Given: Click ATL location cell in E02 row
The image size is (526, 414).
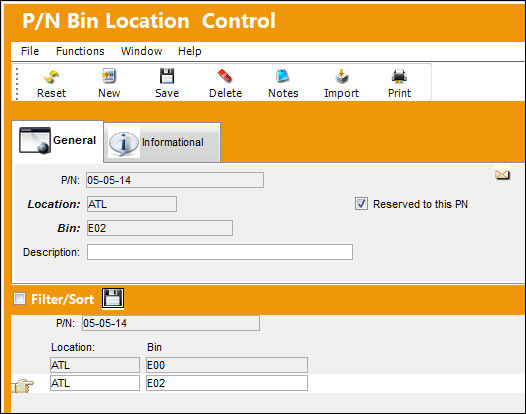Looking at the screenshot, I should [x=95, y=383].
